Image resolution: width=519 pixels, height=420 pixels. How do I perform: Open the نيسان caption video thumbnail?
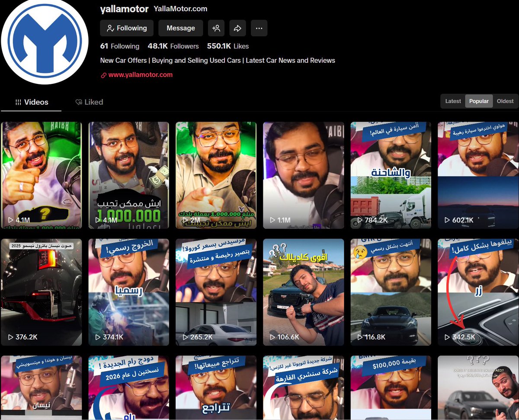(x=41, y=388)
